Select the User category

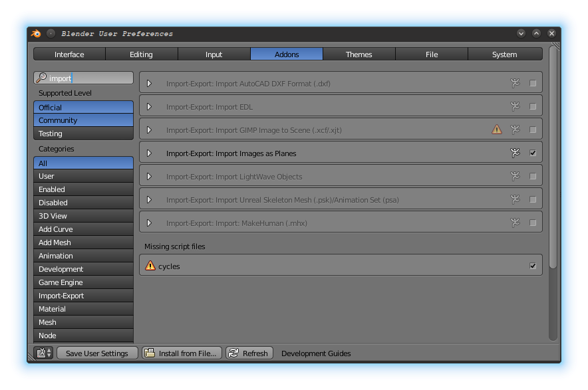(x=83, y=176)
